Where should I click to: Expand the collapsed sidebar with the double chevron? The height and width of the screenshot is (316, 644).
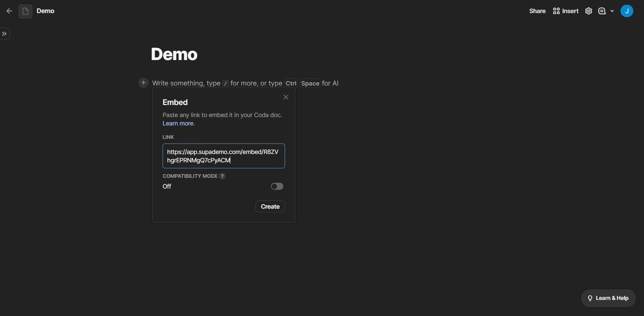click(5, 34)
